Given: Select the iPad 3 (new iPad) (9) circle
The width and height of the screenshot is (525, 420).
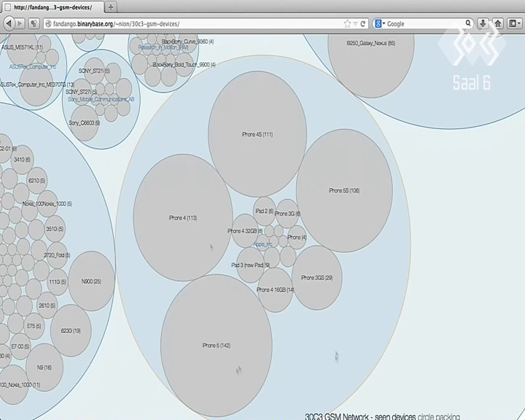Looking at the screenshot, I should [x=250, y=265].
